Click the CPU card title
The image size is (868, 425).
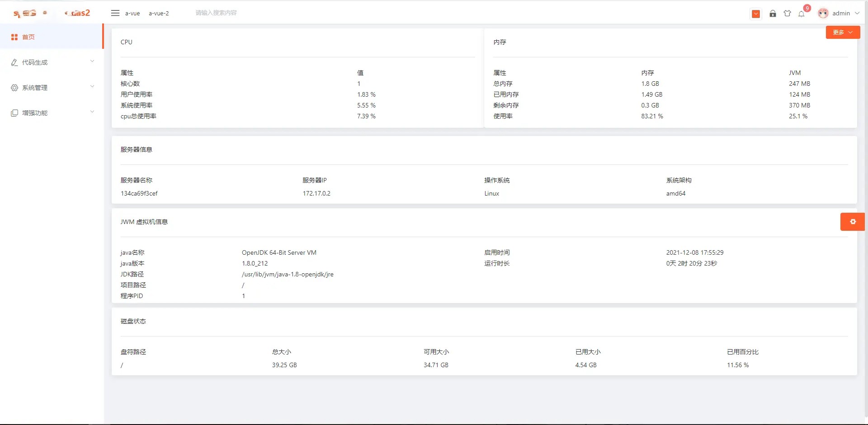point(127,42)
